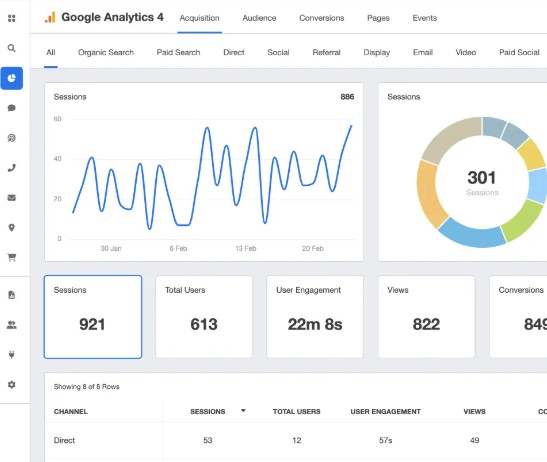Open the location pin sidebar icon
The width and height of the screenshot is (547, 462).
click(x=12, y=228)
